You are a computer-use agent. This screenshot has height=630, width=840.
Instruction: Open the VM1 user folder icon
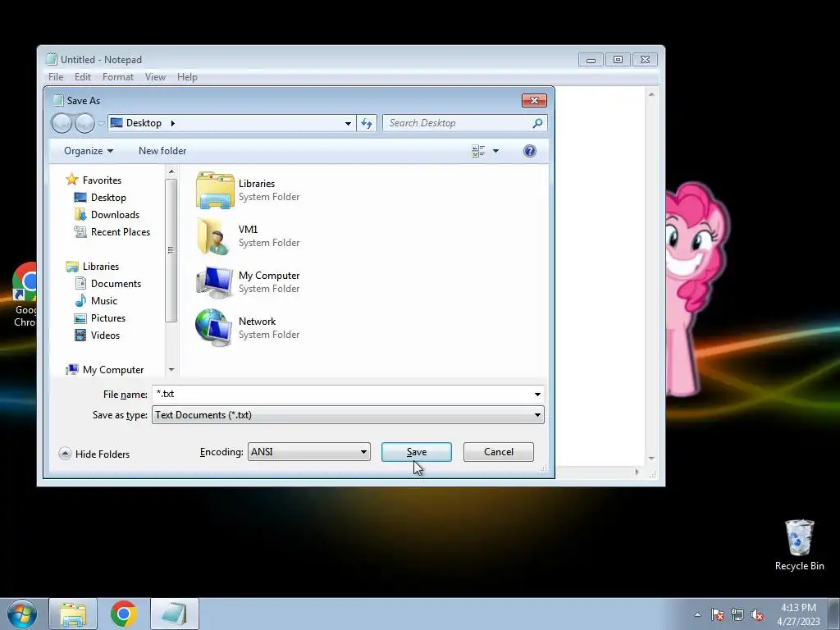coord(214,235)
